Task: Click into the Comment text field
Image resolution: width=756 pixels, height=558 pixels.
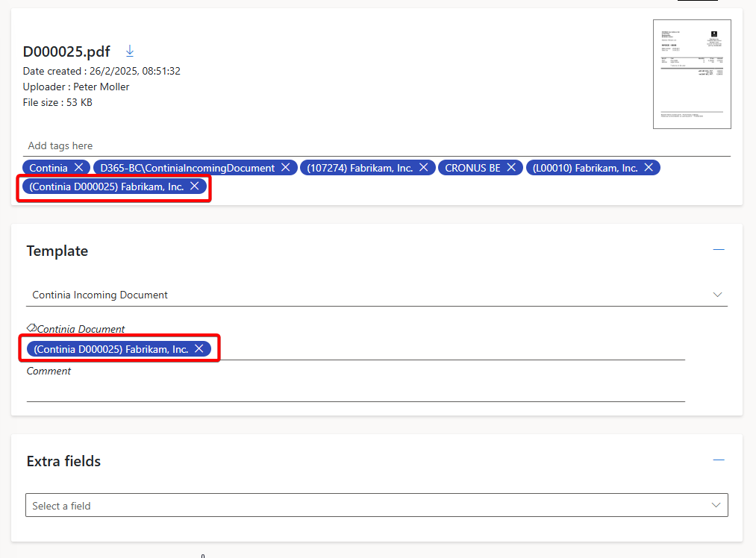Action: tap(355, 390)
